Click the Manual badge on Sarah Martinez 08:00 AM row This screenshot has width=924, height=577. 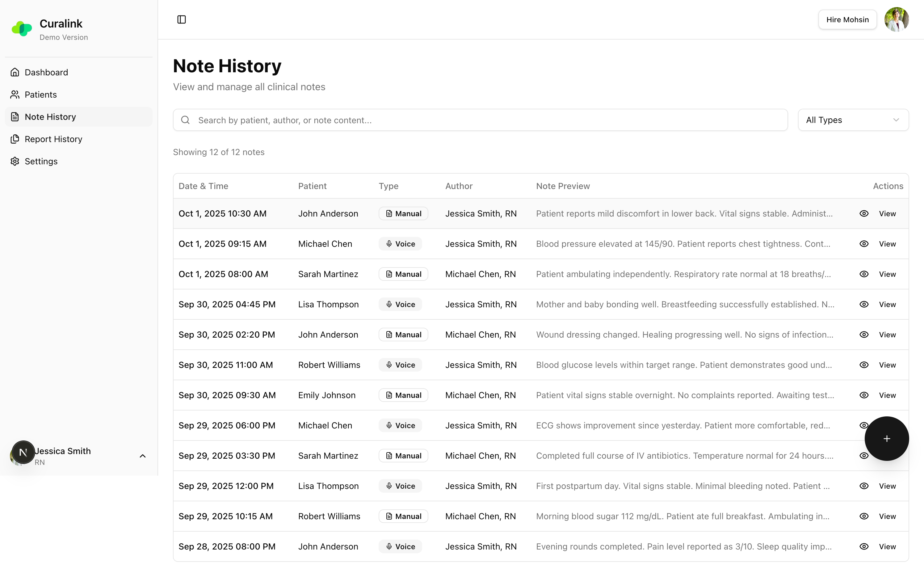tap(403, 274)
